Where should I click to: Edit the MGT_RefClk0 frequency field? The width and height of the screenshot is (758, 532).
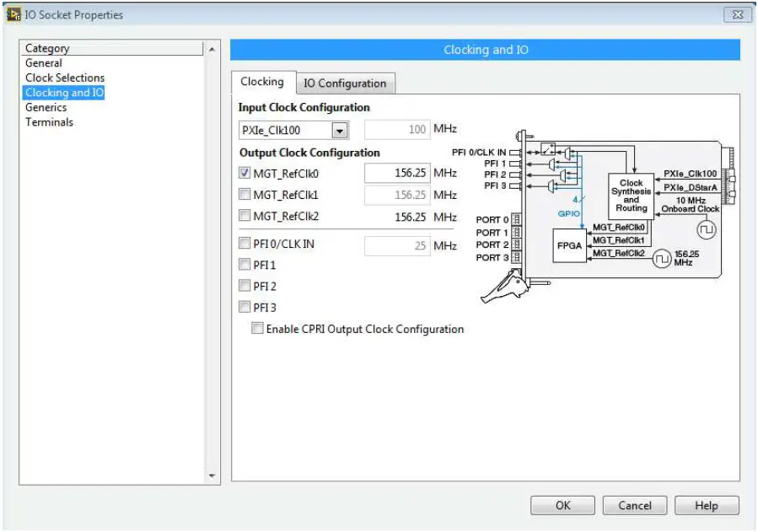(397, 173)
